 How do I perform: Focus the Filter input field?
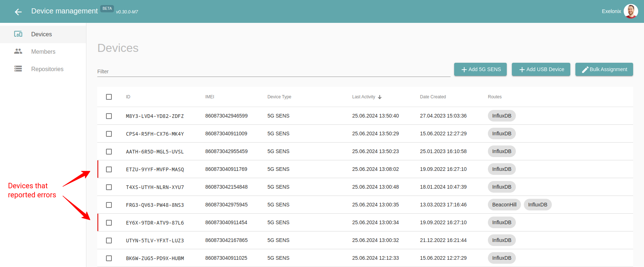tap(274, 71)
